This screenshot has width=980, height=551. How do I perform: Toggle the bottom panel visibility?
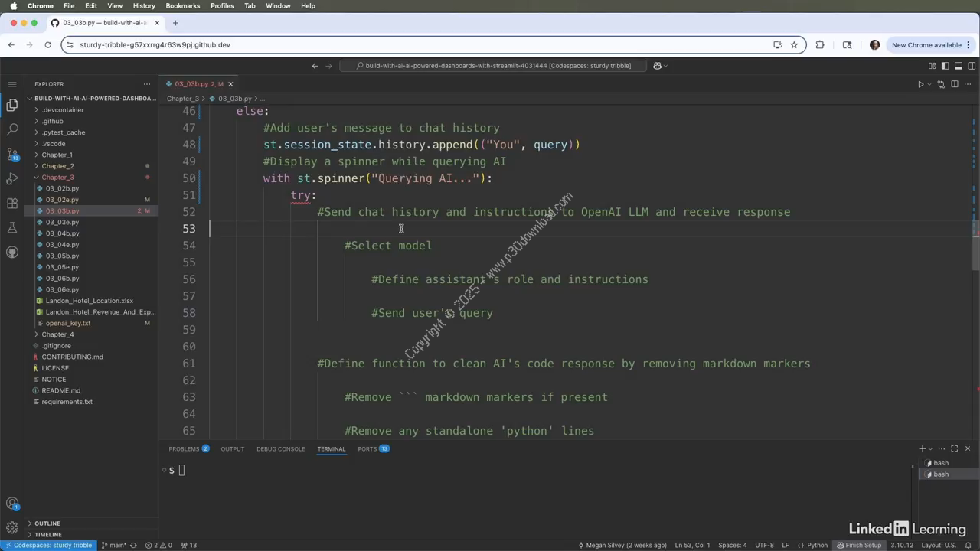coord(958,66)
